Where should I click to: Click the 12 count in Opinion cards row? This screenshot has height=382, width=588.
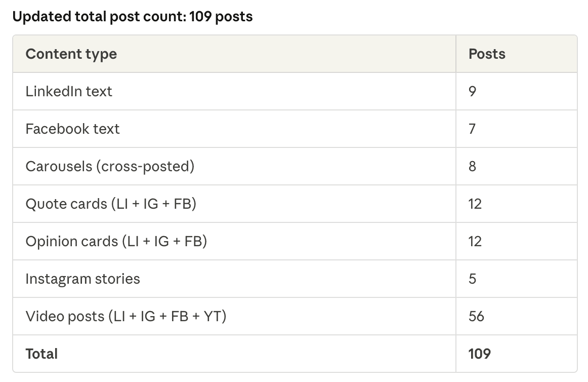(x=475, y=241)
